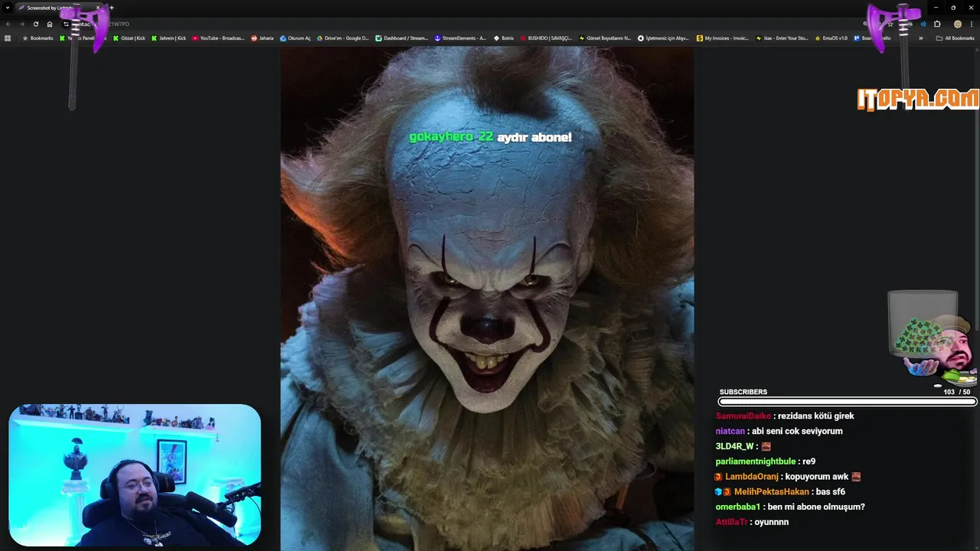Image resolution: width=980 pixels, height=551 pixels.
Task: Open the Botrix bookmark
Action: (504, 38)
